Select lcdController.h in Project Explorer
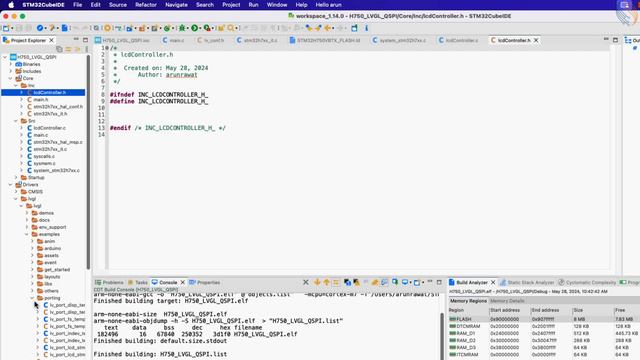This screenshot has width=640, height=360. click(x=49, y=93)
